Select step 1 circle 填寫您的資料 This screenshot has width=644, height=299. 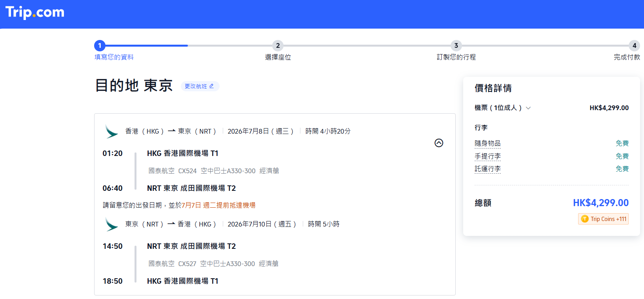pyautogui.click(x=100, y=45)
